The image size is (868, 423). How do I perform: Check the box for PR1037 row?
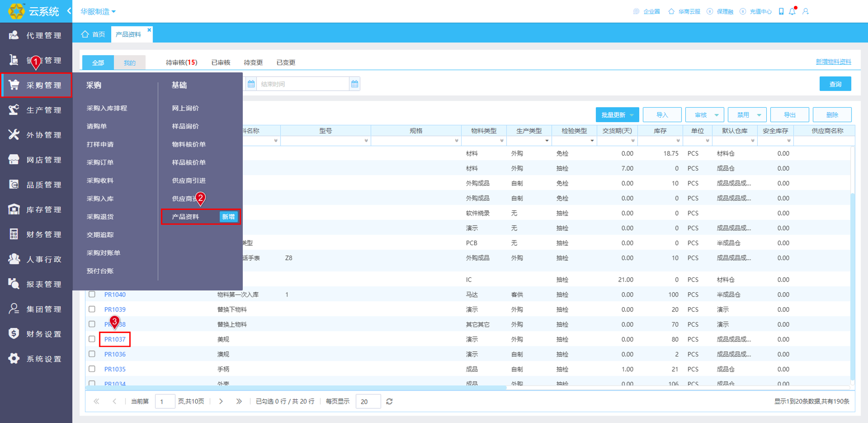coord(92,339)
